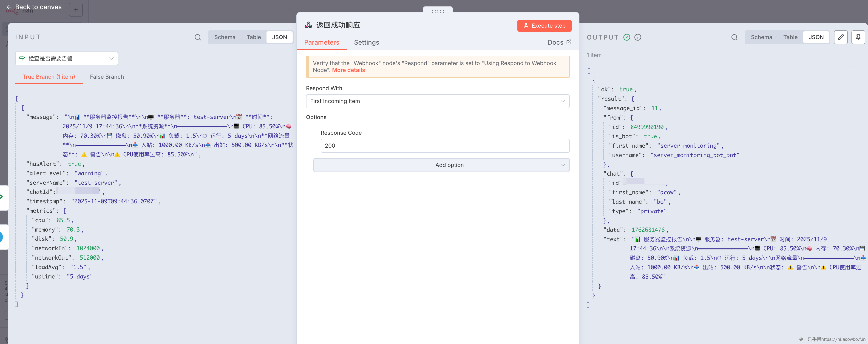Click the pin output data icon
The height and width of the screenshot is (344, 868).
(x=858, y=37)
